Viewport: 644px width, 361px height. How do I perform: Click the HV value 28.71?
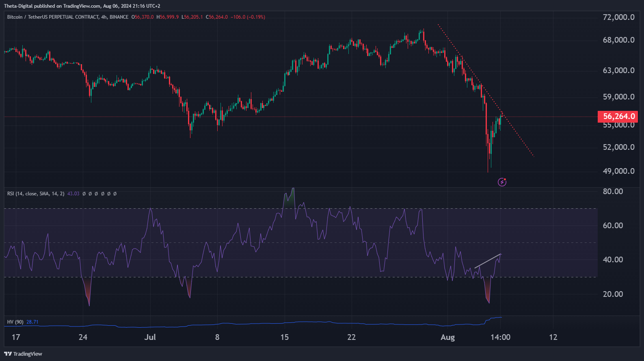pos(32,322)
